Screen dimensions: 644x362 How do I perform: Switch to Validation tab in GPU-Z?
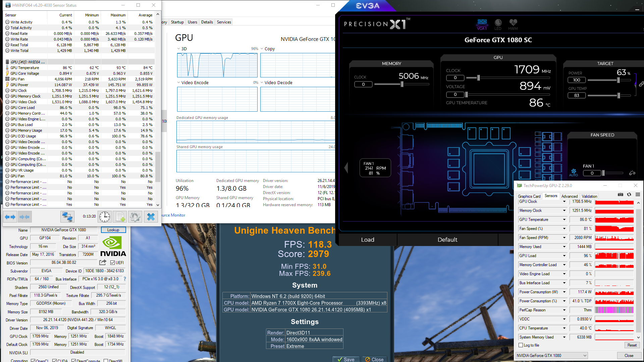coord(589,196)
